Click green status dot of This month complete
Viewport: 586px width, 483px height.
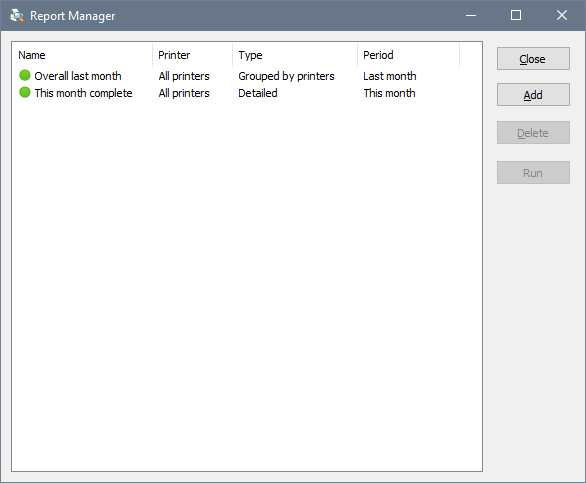[x=25, y=92]
